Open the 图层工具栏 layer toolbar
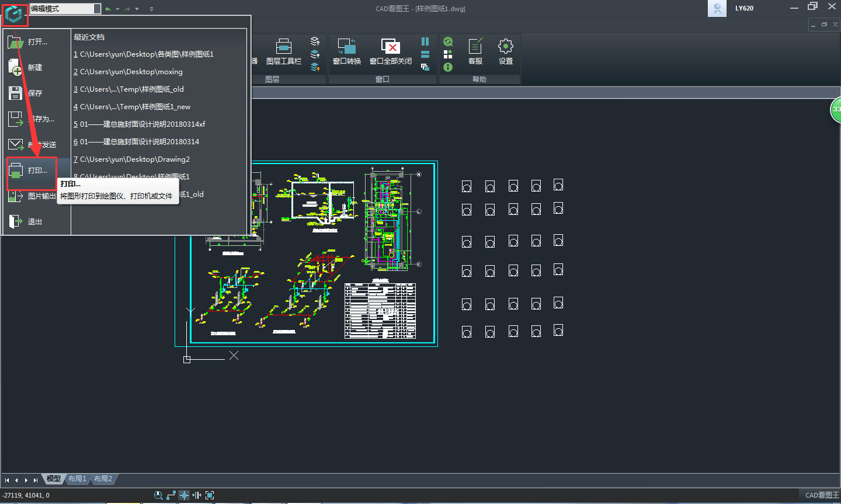 284,51
